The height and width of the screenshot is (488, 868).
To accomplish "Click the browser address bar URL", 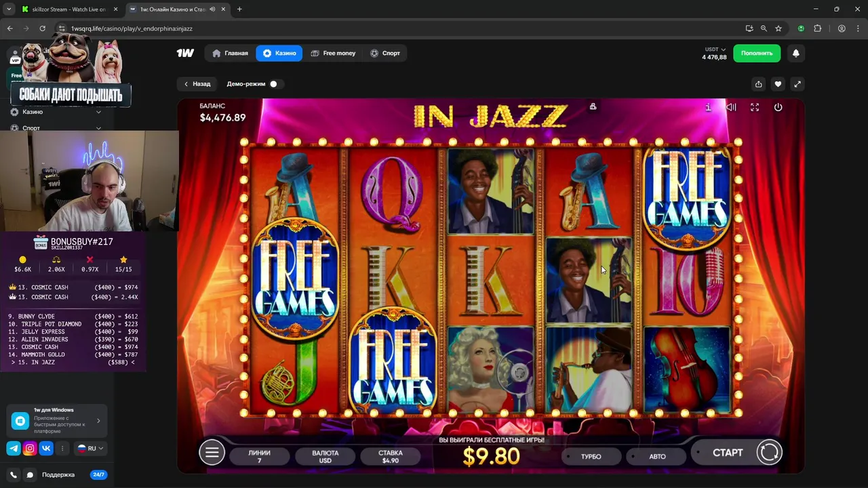I will pos(132,28).
